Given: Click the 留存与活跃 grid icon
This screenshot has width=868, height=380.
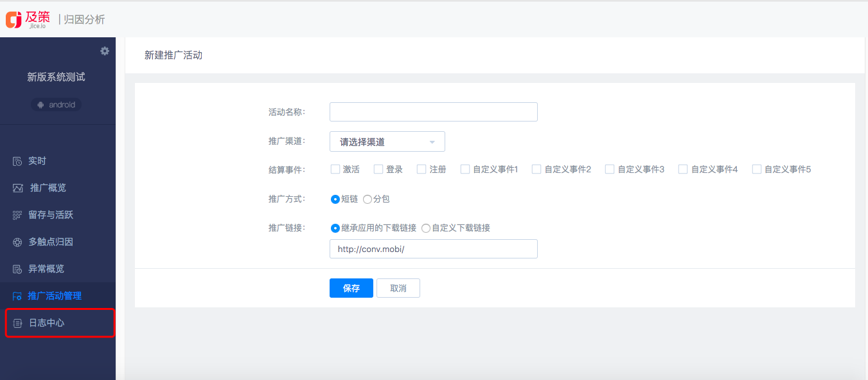Looking at the screenshot, I should [x=17, y=215].
